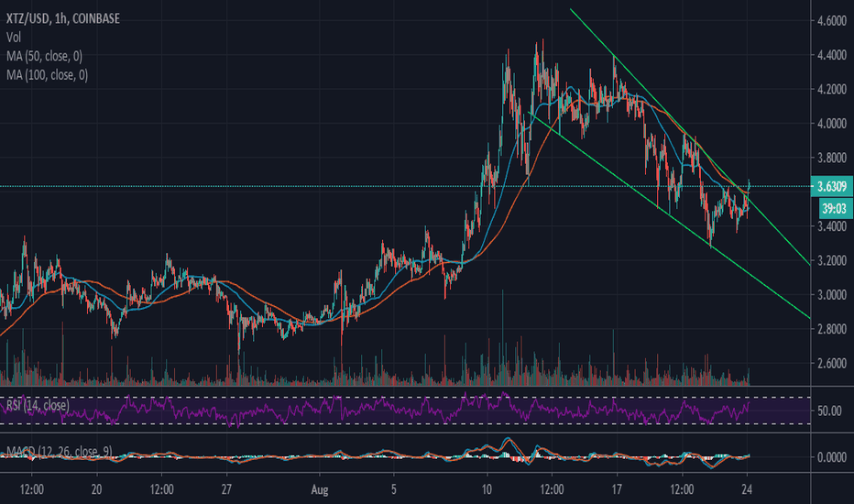Image resolution: width=854 pixels, height=504 pixels.
Task: Click the 4.2000 price axis label
Action: click(832, 90)
